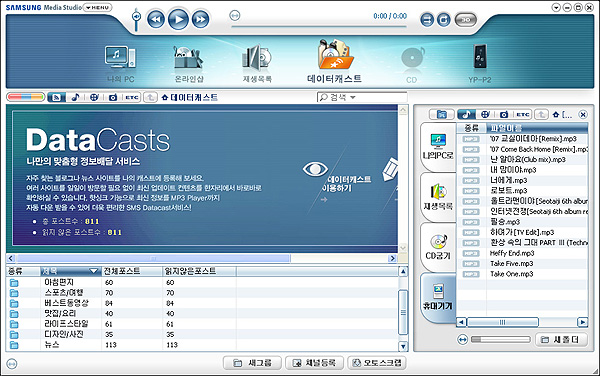Open the 재생목록 playlist section
Screen dimensions: 600x376
click(257, 63)
